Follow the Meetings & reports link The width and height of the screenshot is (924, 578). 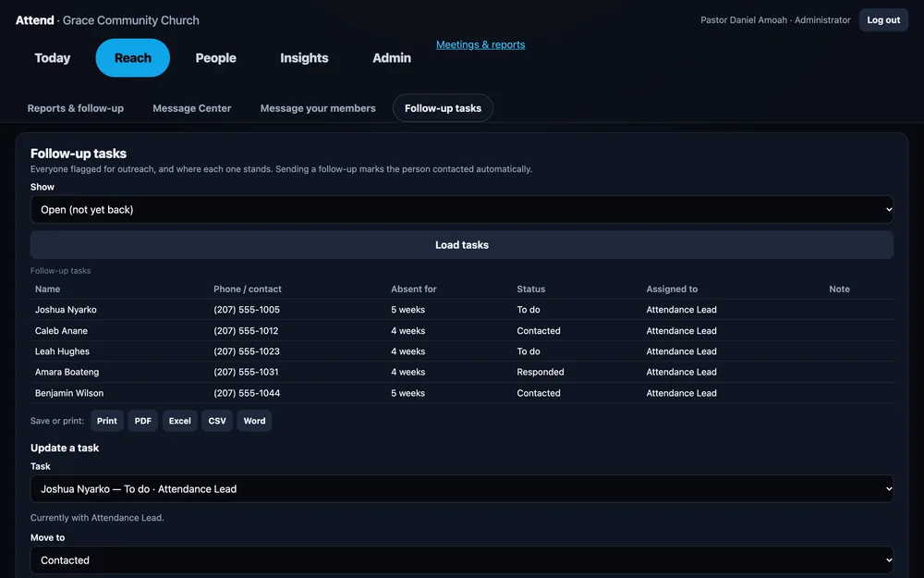[x=480, y=44]
